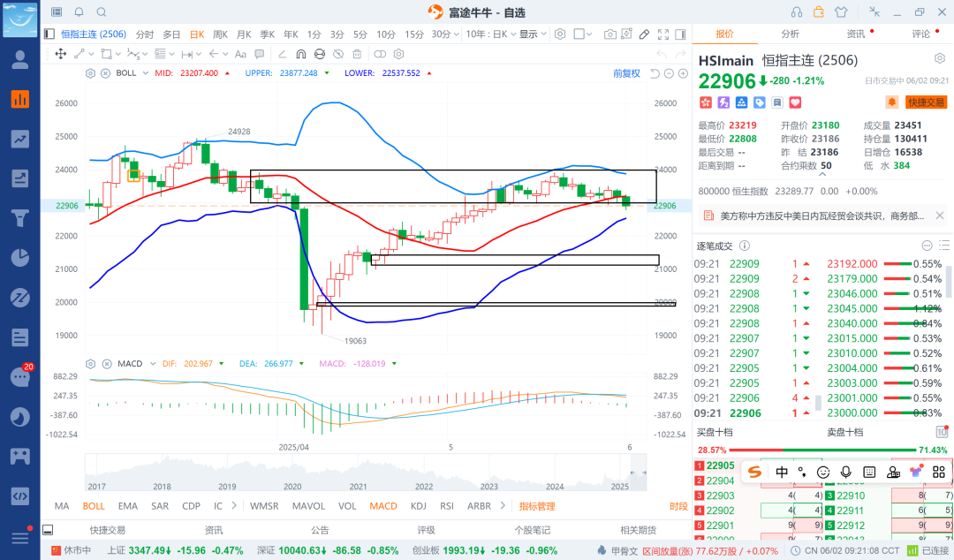This screenshot has width=954, height=560.
Task: Open BOLL indicator settings gear
Action: pos(91,73)
